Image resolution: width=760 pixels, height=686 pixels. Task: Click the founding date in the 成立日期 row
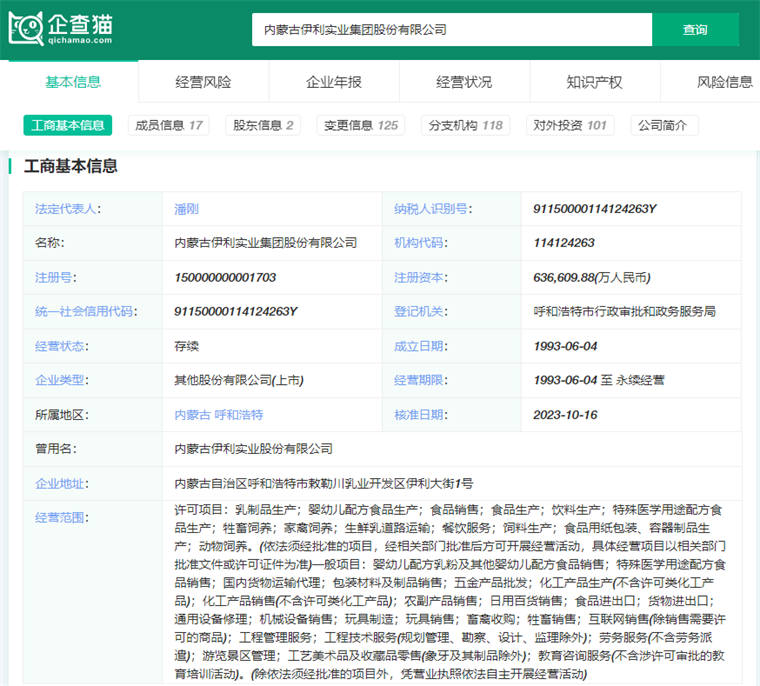coord(565,346)
